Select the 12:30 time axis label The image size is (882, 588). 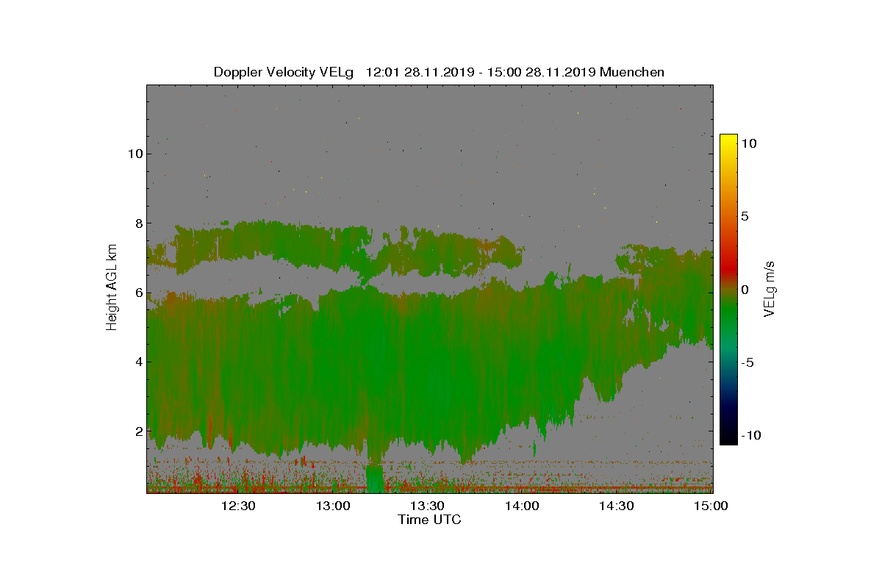[238, 506]
